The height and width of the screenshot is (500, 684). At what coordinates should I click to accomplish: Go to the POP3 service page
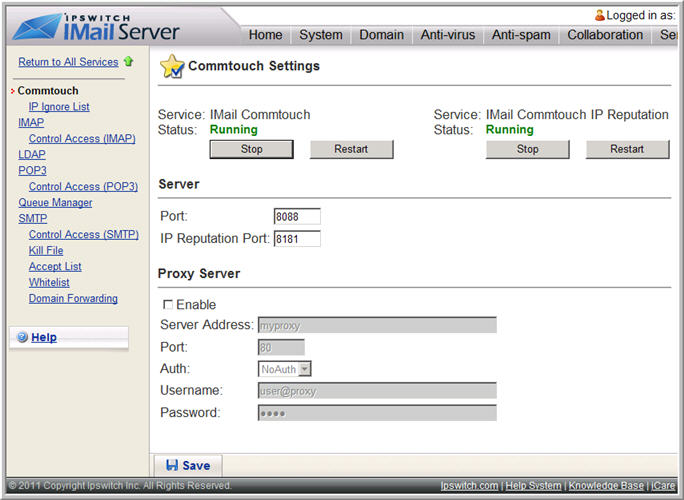32,171
